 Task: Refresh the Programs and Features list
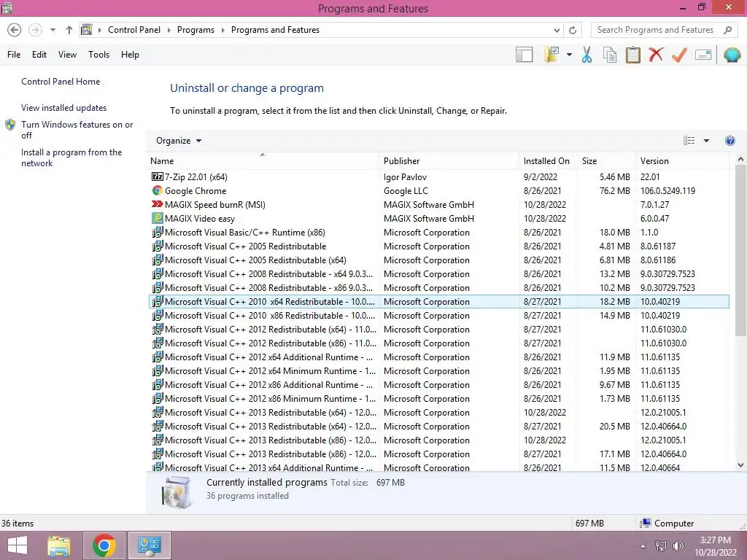[x=573, y=30]
